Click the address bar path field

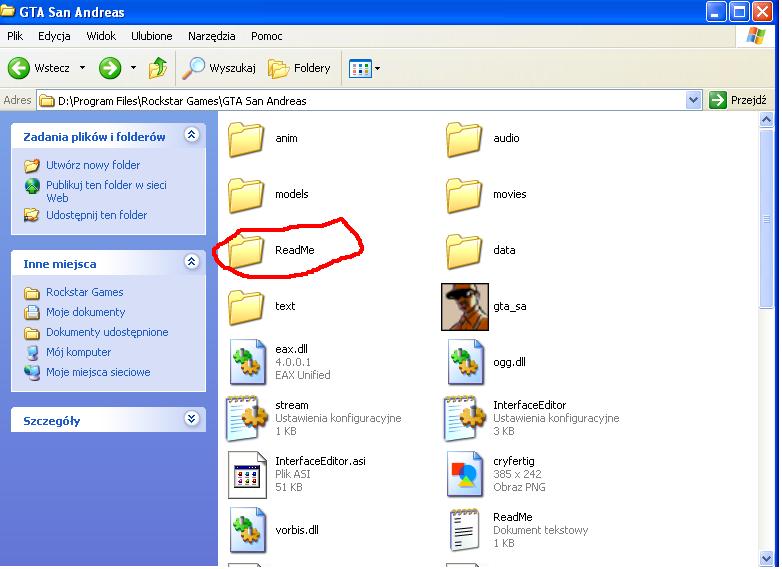tap(369, 100)
